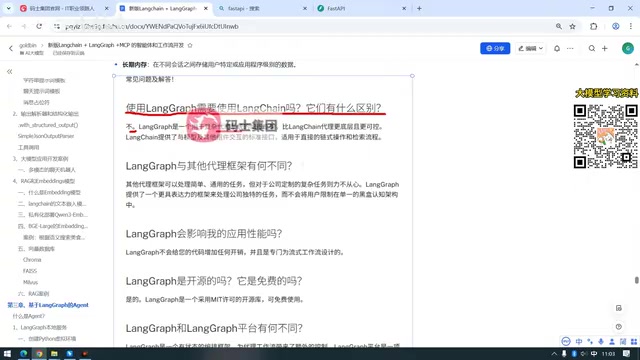
Task: Open outline item 一、什么是Embedding模型
Action: click(x=49, y=192)
